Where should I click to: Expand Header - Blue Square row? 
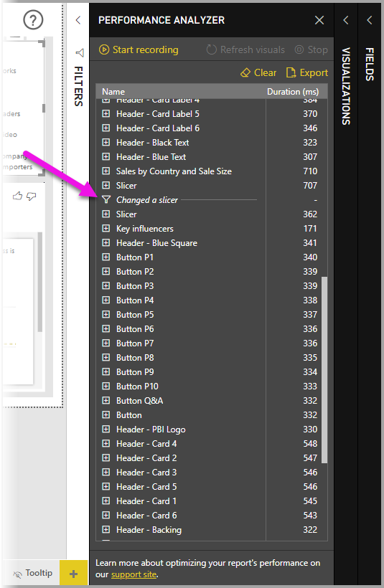tap(106, 243)
